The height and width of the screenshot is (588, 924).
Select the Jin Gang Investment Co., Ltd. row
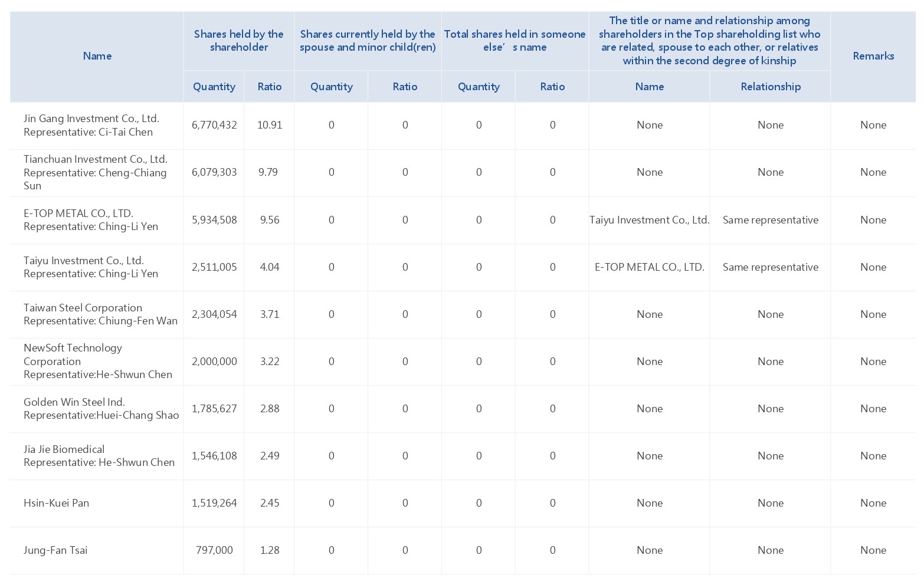tap(96, 125)
